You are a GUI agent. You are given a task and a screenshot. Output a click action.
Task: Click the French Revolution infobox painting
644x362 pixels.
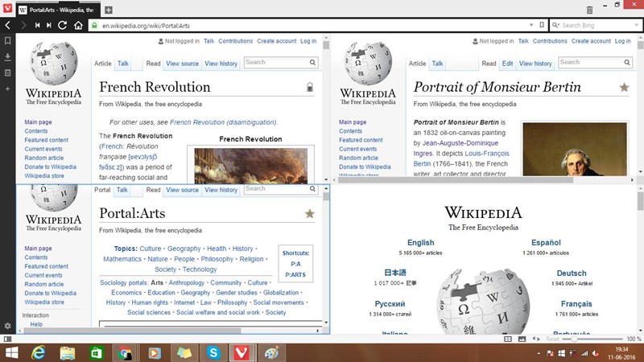(250, 166)
